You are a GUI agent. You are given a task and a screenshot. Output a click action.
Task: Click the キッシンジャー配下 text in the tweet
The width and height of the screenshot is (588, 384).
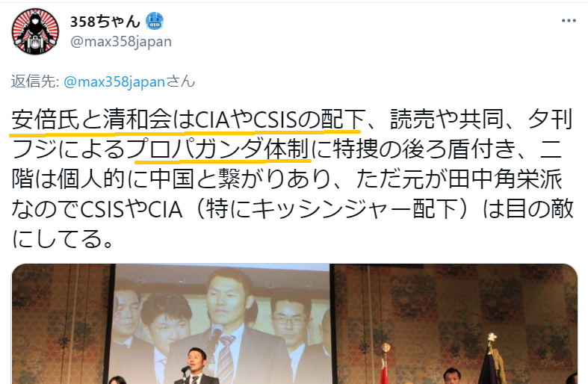(353, 209)
